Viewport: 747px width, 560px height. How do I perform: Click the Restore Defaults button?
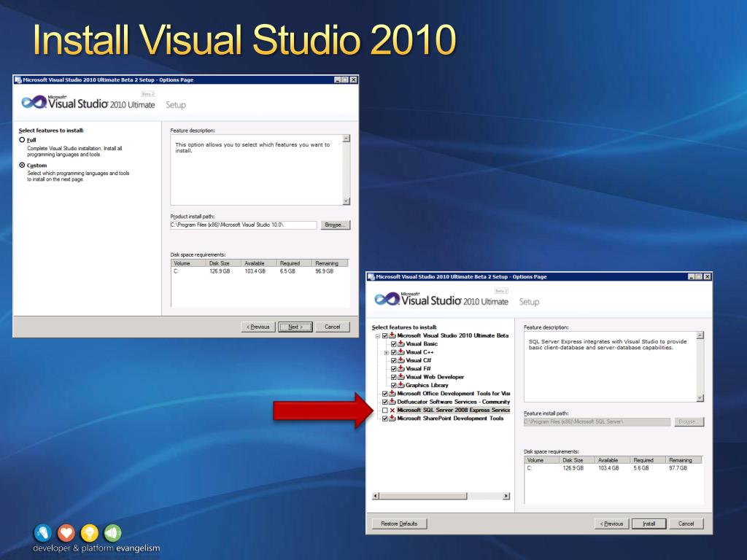coord(399,524)
